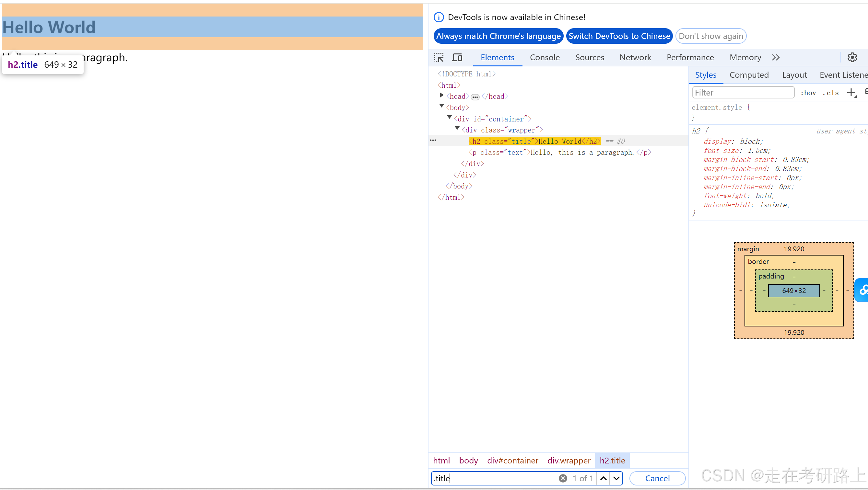Collapse the body element node
868x490 pixels.
coord(441,107)
